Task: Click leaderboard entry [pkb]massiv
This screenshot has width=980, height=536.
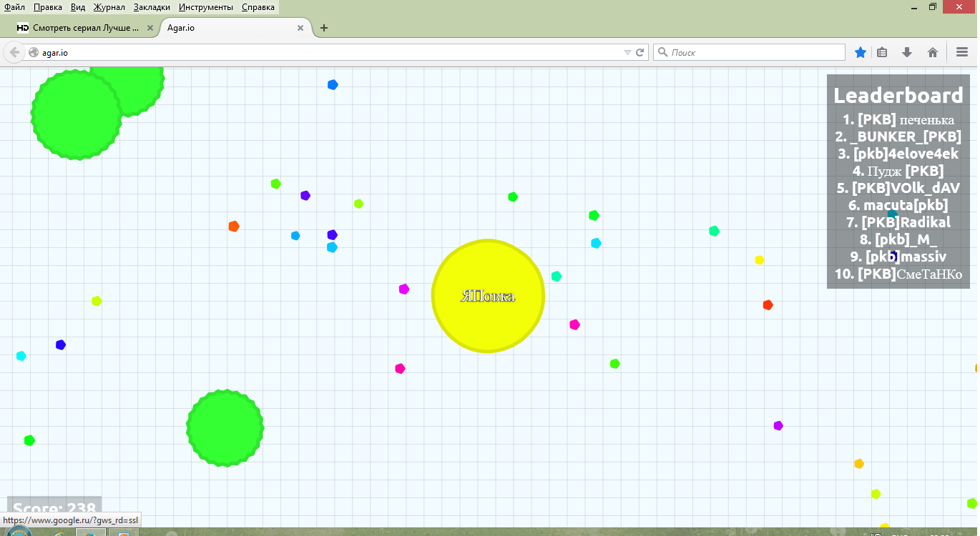Action: (898, 257)
